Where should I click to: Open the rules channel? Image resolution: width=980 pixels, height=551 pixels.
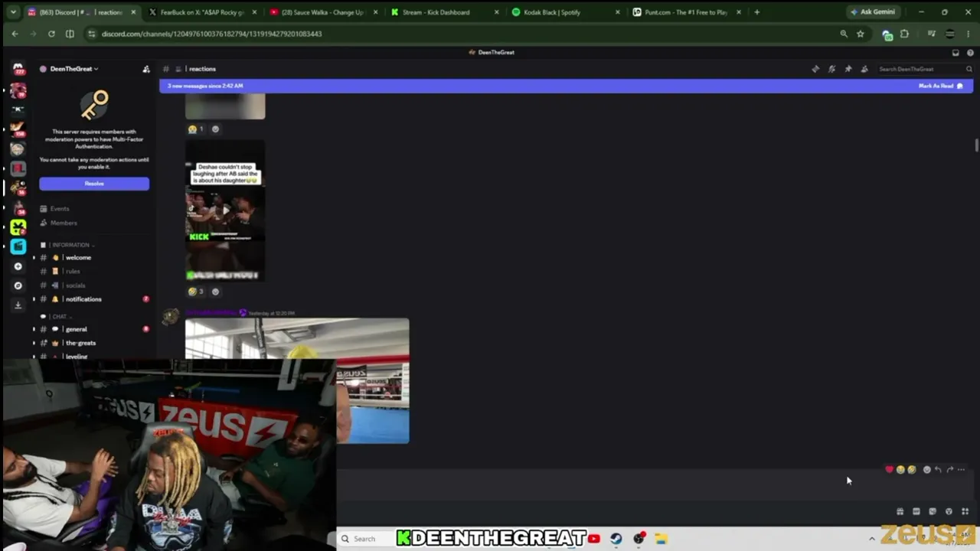pyautogui.click(x=73, y=272)
